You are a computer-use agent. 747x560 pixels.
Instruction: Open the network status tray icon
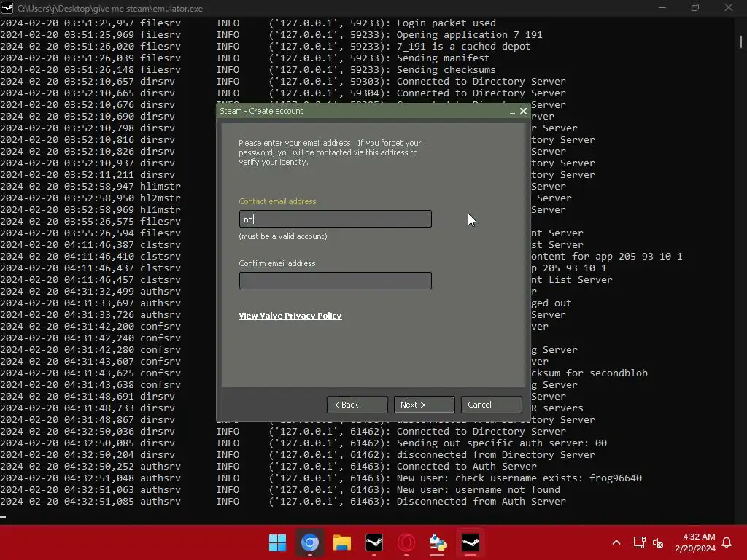(639, 542)
